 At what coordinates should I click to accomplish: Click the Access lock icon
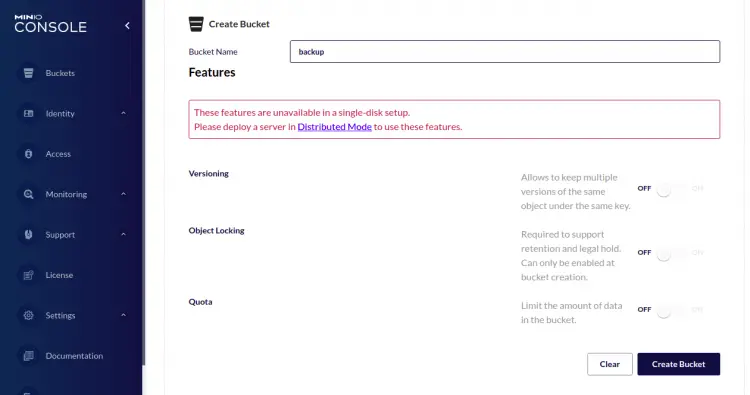tap(28, 154)
